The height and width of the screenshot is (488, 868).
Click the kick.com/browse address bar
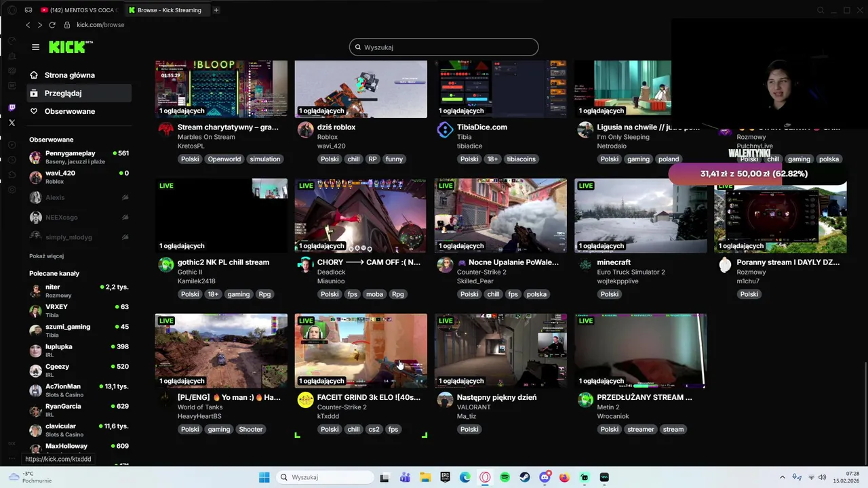[100, 25]
